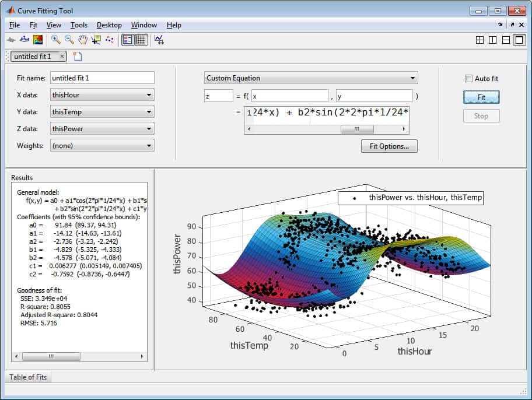Click the equation box horizontal scrollbar thumb
The width and height of the screenshot is (532, 400).
pos(357,129)
